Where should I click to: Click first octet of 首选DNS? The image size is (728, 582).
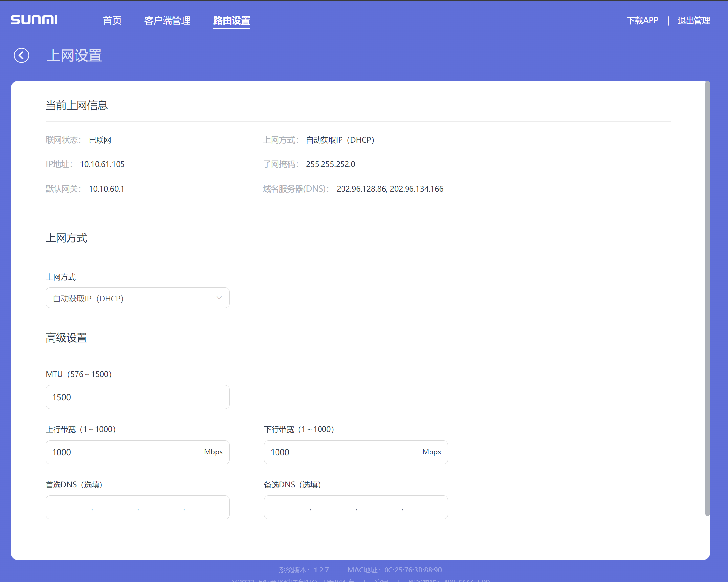point(69,508)
